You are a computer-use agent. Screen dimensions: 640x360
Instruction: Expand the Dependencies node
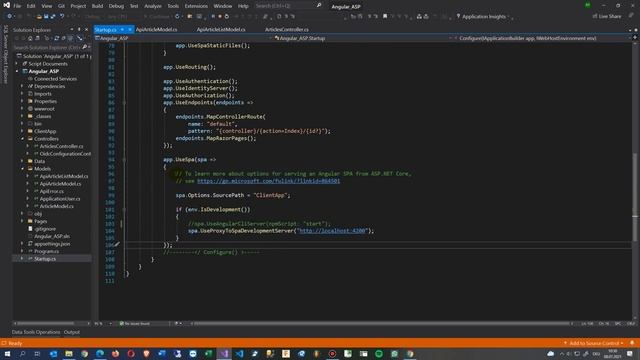22,86
